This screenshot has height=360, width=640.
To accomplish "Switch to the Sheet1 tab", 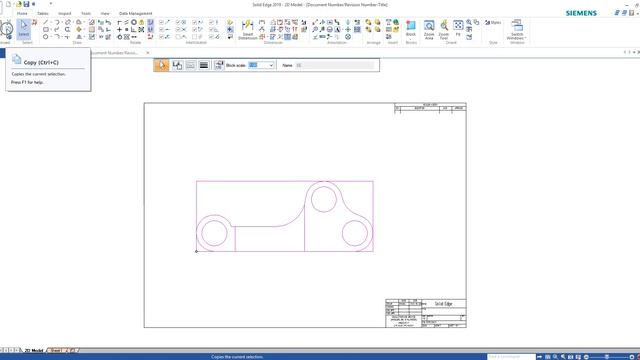I will [56, 350].
